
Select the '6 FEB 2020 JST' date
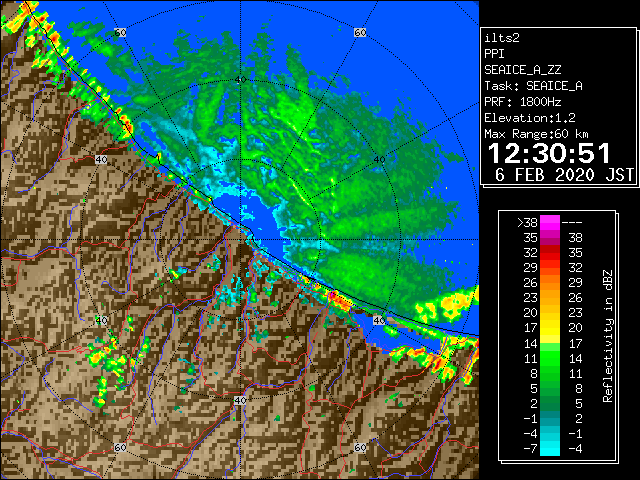[564, 175]
